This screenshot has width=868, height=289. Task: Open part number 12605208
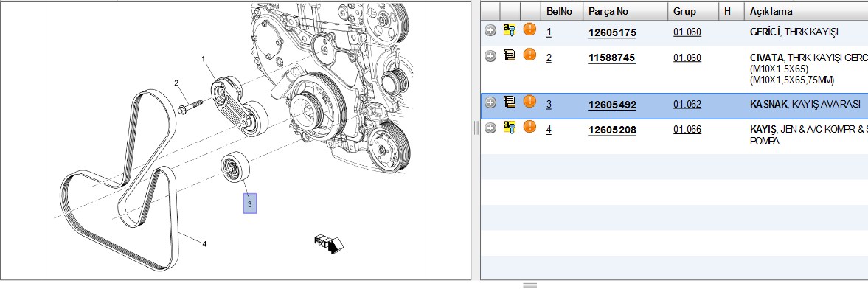[612, 130]
